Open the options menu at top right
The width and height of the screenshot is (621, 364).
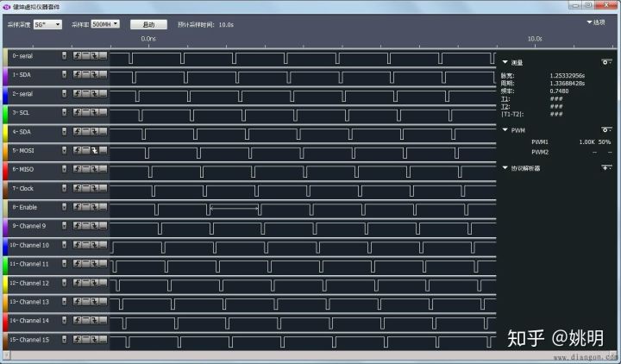(x=596, y=22)
